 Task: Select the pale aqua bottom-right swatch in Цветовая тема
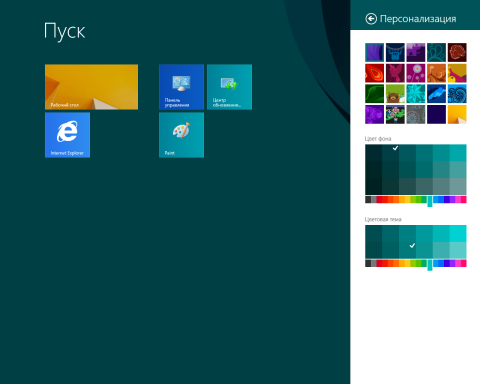point(458,250)
